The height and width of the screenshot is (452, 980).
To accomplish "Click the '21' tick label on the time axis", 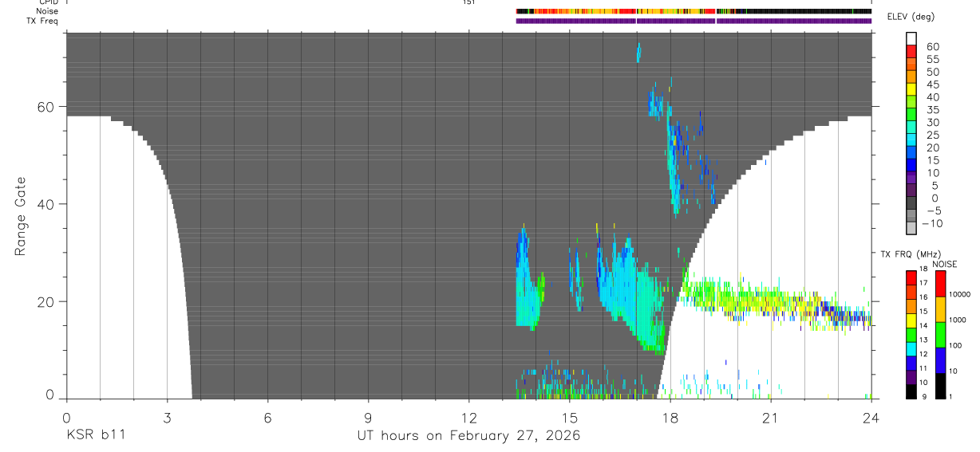I will click(770, 417).
